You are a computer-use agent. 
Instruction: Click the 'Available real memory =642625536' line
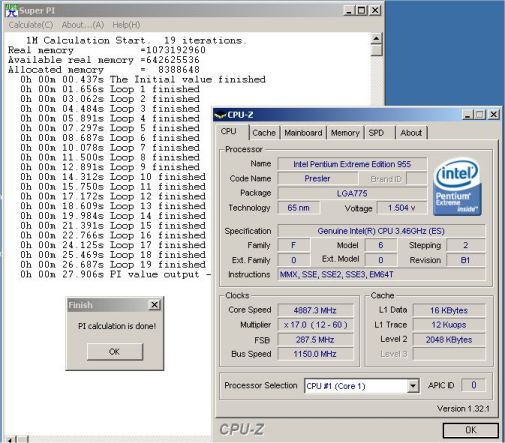click(x=104, y=60)
